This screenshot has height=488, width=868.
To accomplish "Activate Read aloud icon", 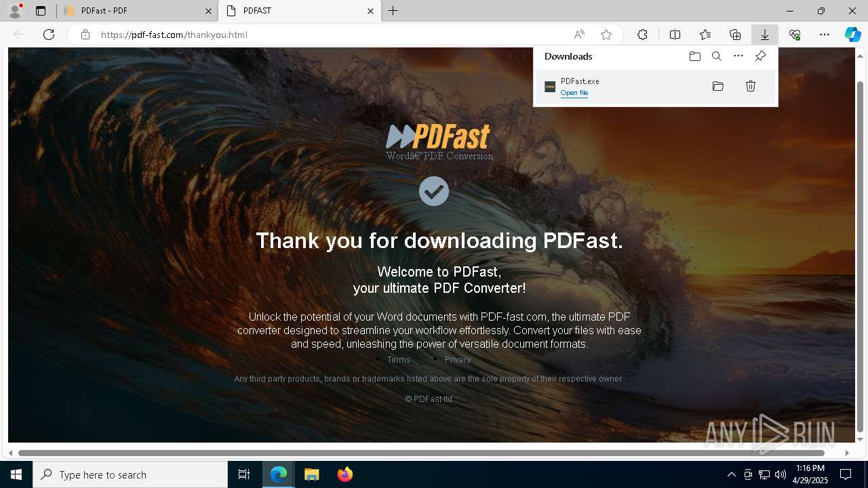I will tap(579, 35).
